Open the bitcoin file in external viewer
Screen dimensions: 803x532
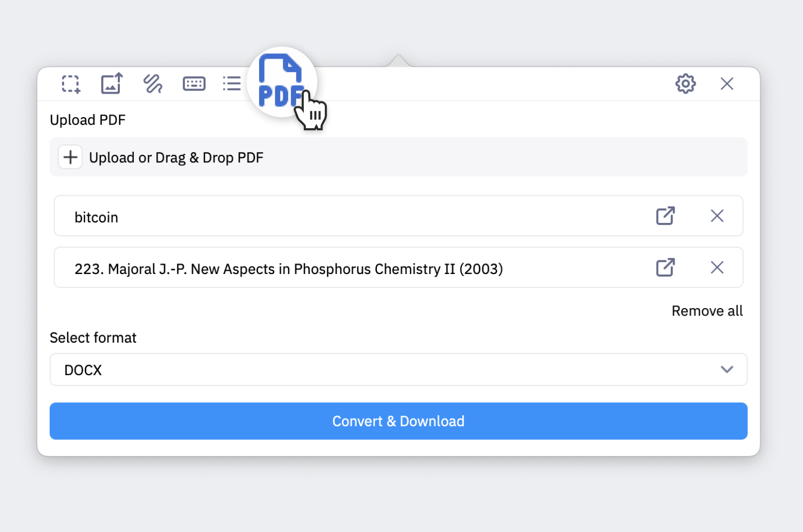pyautogui.click(x=665, y=216)
